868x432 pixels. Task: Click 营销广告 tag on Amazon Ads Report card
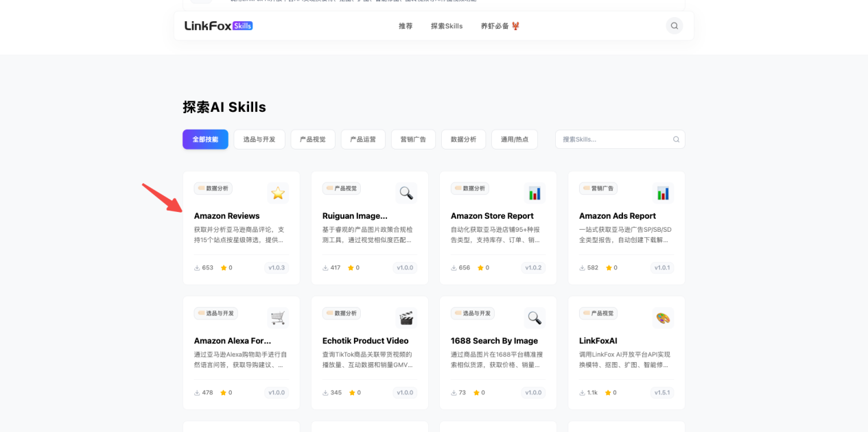[x=598, y=189]
